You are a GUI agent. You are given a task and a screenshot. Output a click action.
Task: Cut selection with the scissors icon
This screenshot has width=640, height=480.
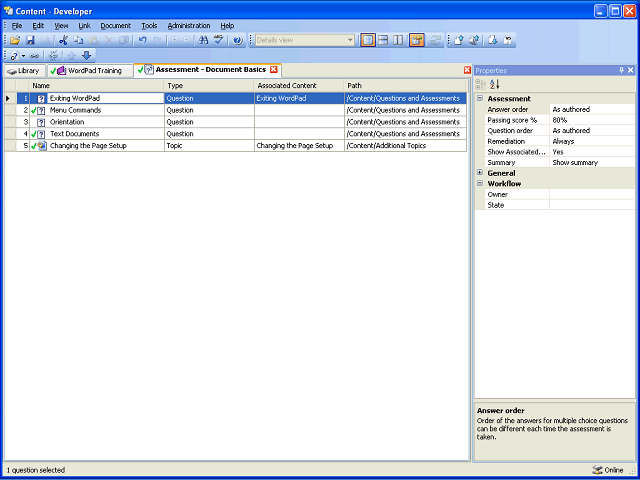coord(63,40)
